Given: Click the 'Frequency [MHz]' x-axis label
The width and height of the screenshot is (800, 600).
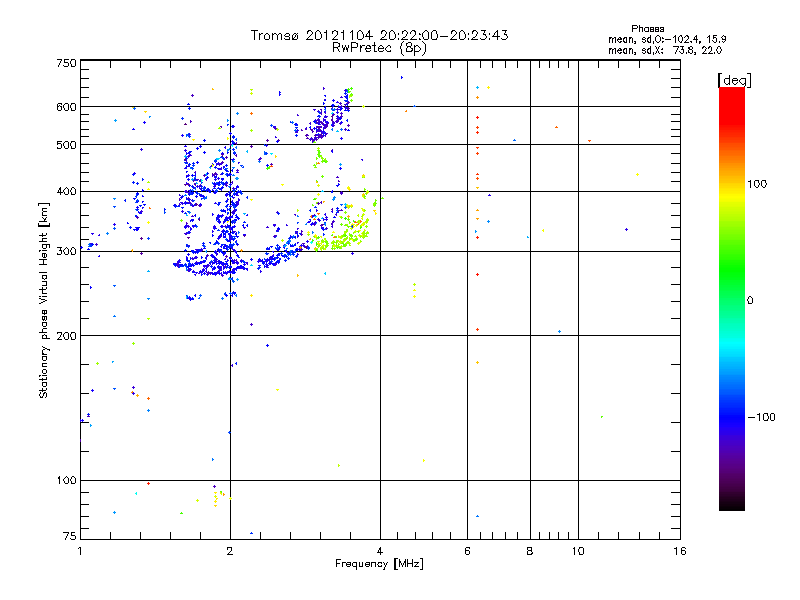Looking at the screenshot, I should point(379,564).
